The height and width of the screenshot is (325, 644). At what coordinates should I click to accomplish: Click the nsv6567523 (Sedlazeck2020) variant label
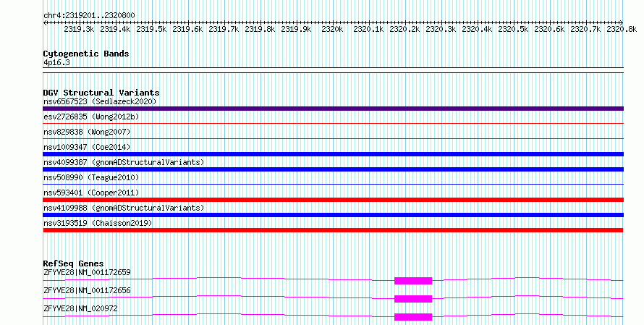100,101
